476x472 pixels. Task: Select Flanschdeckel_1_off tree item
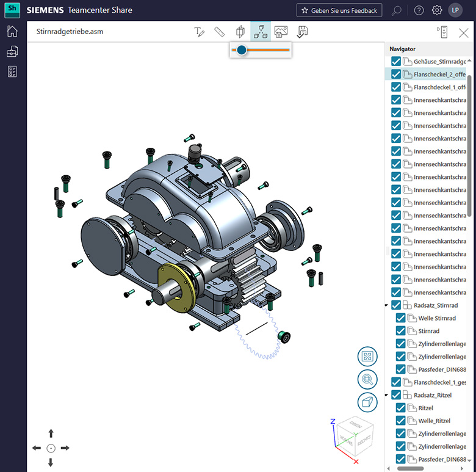click(439, 87)
